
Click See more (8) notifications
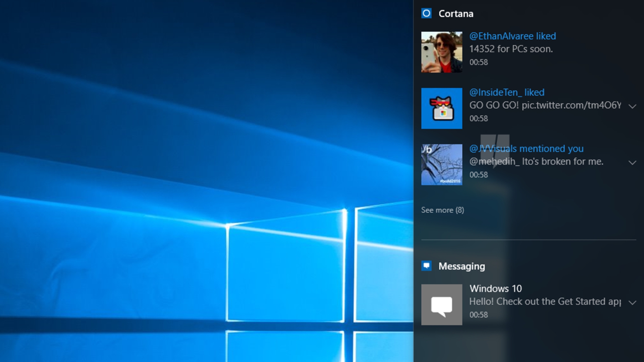pos(442,210)
